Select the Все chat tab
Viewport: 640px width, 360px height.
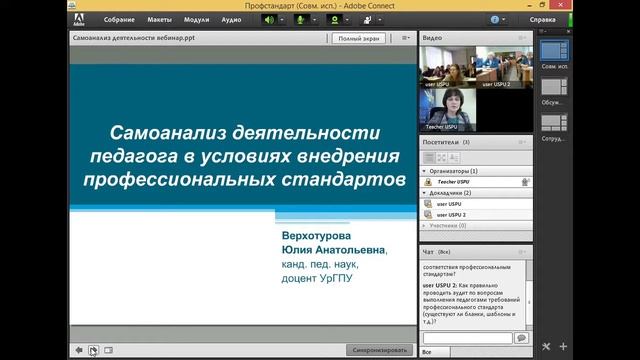(x=435, y=352)
